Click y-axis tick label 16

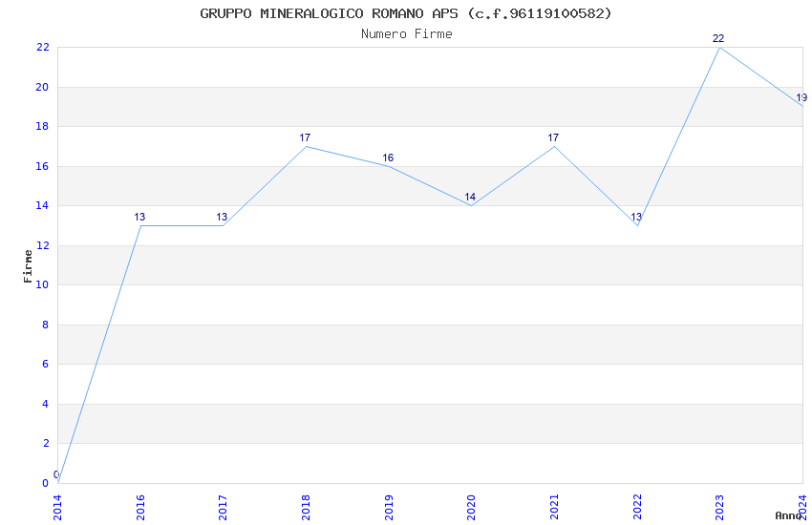point(42,166)
